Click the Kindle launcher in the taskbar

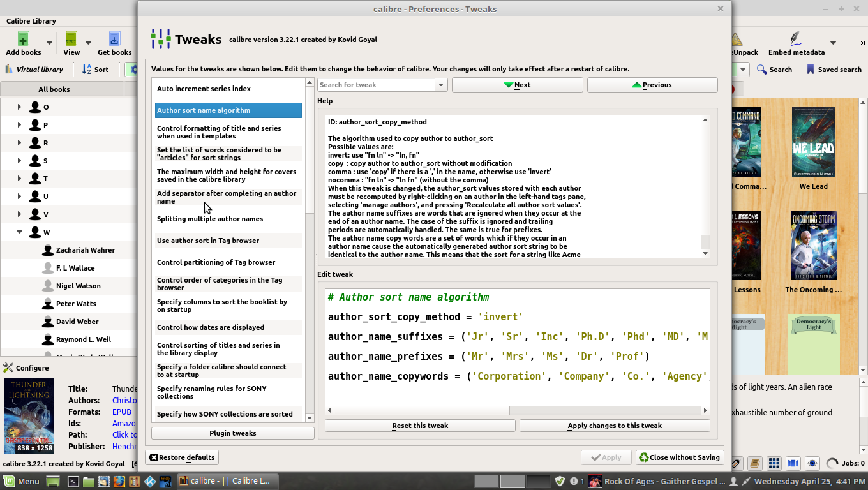tap(165, 481)
